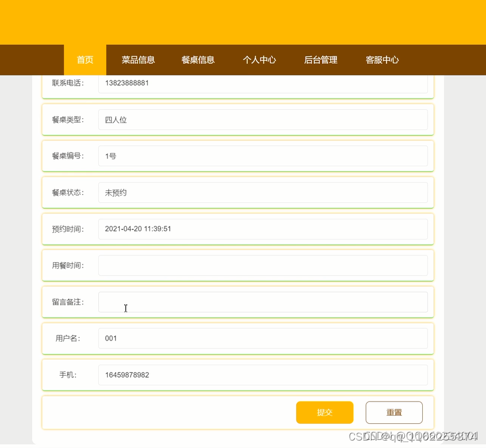Click the empty 留言备注 input field

263,302
